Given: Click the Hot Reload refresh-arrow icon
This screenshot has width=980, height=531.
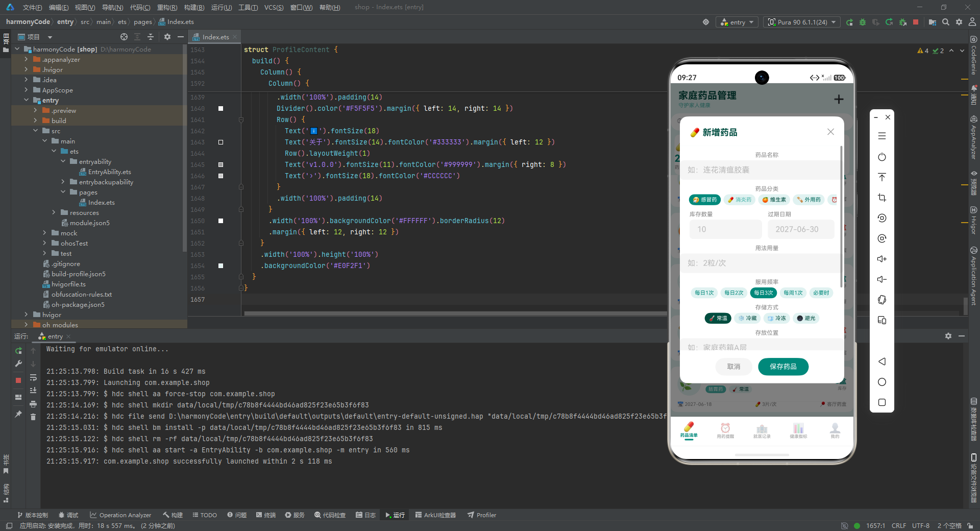Looking at the screenshot, I should coord(889,22).
